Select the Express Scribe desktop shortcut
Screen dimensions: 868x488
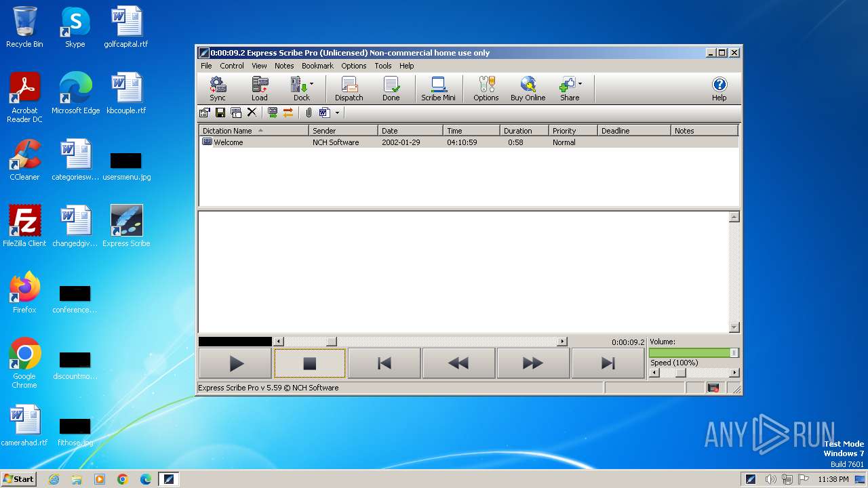[126, 226]
